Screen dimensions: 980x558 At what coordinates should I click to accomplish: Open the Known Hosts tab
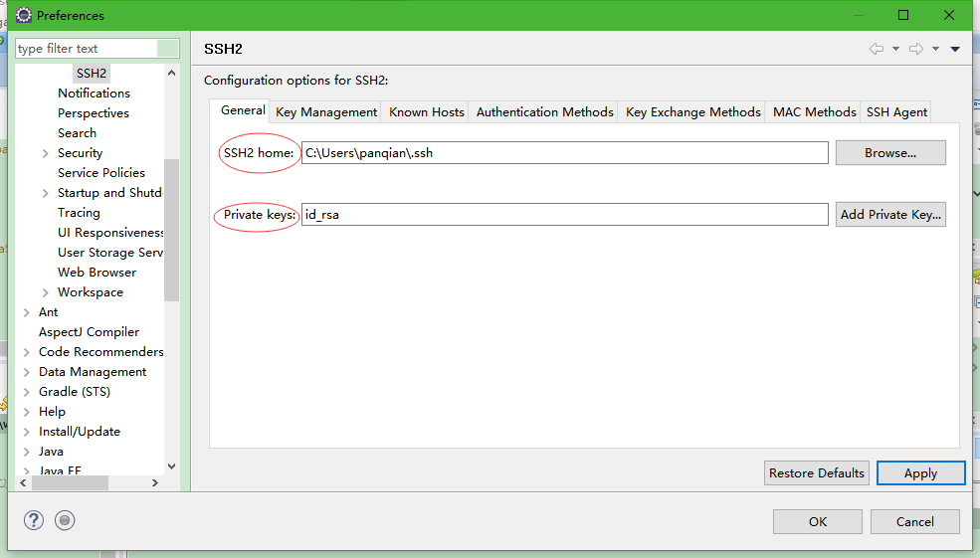pos(426,112)
